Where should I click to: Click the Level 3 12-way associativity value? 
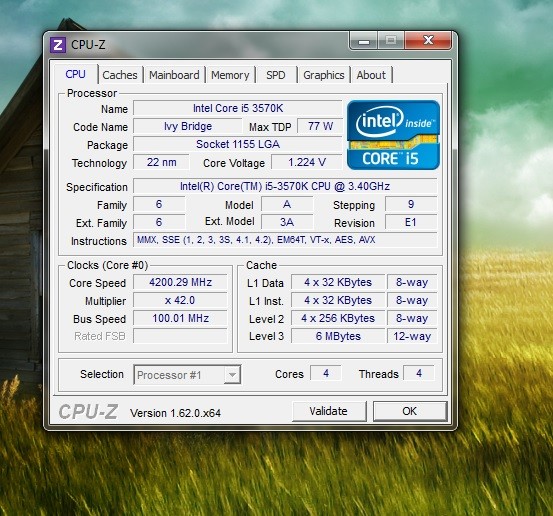(x=412, y=336)
